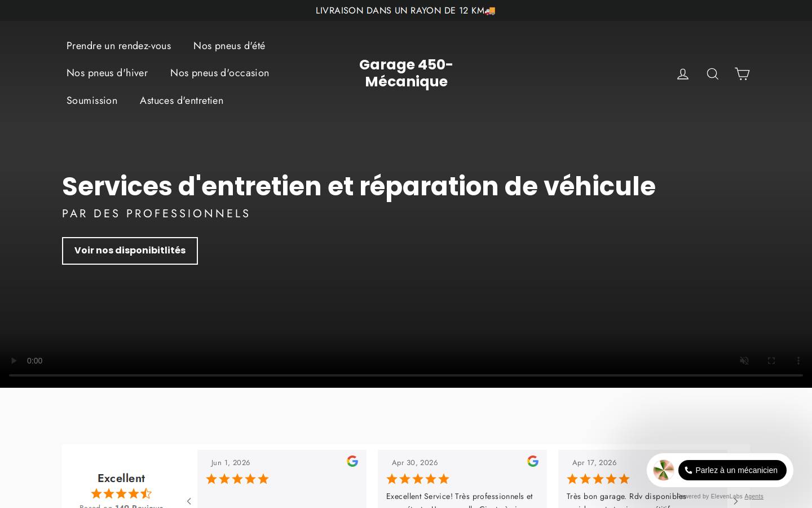Click the colorful agent orb avatar

[x=664, y=470]
